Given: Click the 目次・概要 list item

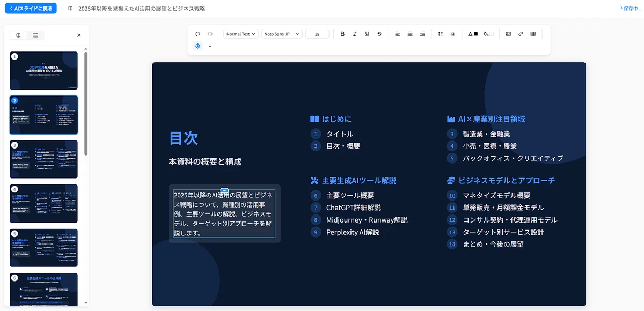Looking at the screenshot, I should click(343, 146).
